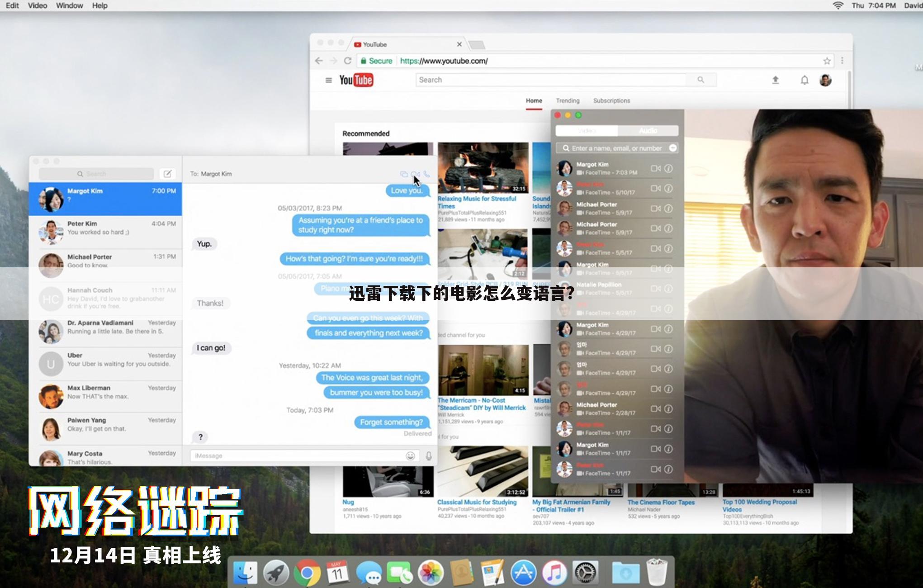The image size is (923, 588).
Task: Select YouTube Home tab
Action: (x=534, y=100)
